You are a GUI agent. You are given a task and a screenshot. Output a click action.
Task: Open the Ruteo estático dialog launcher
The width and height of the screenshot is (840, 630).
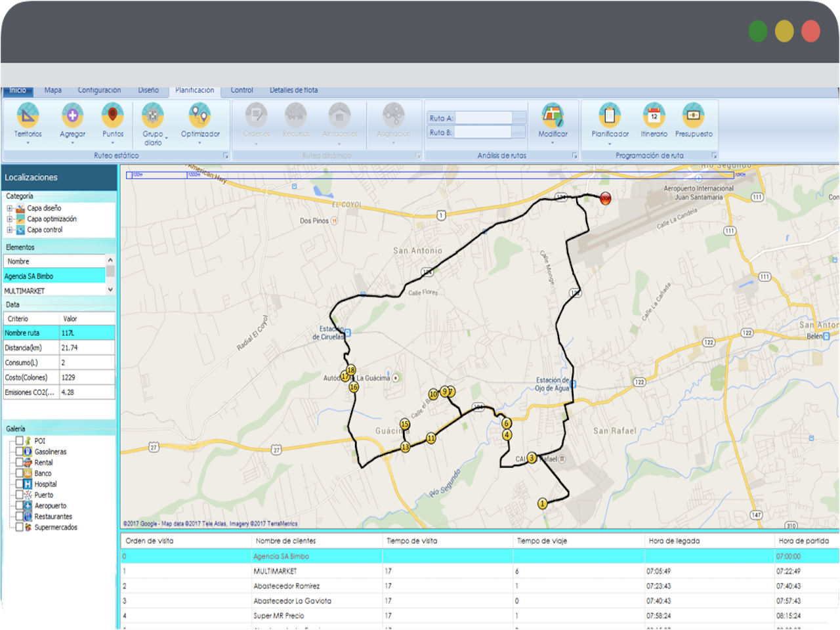(225, 156)
